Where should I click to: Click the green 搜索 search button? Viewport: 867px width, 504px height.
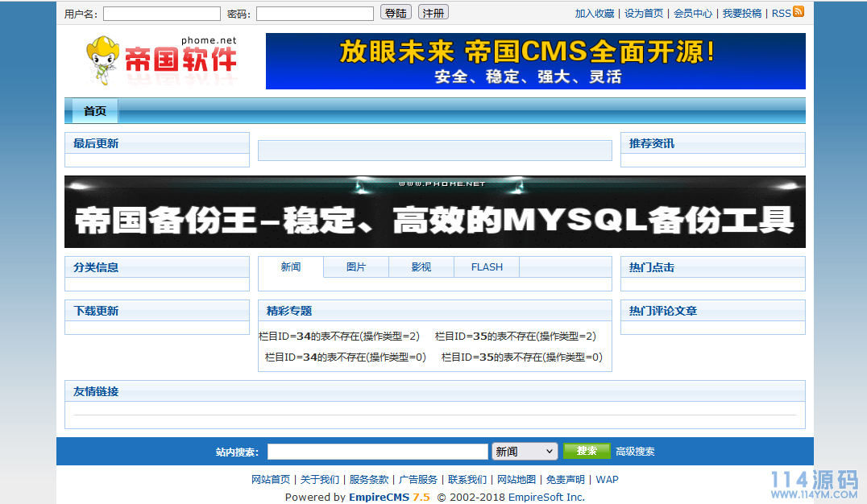tap(587, 451)
